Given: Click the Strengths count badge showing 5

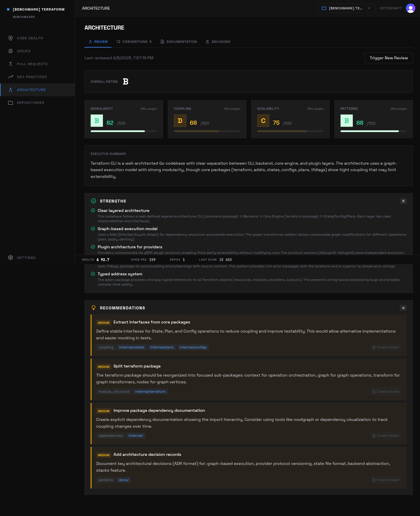Looking at the screenshot, I should point(403,201).
